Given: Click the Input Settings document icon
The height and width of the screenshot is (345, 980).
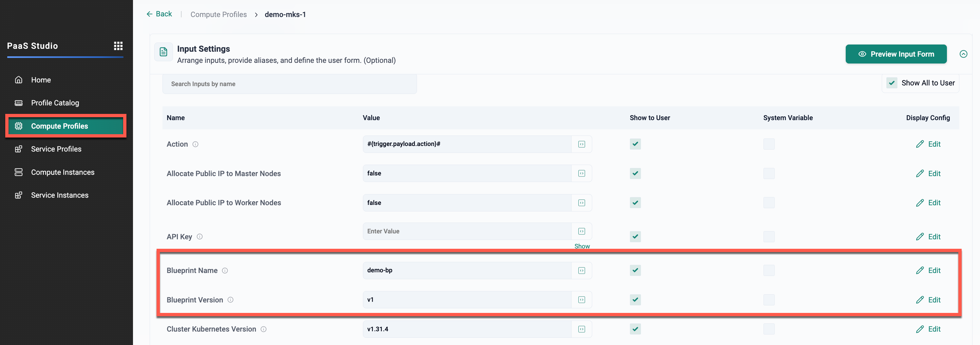Looking at the screenshot, I should pyautogui.click(x=163, y=52).
